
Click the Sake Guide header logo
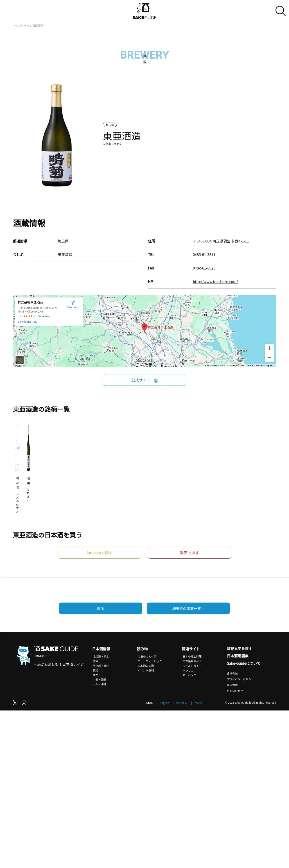[144, 11]
